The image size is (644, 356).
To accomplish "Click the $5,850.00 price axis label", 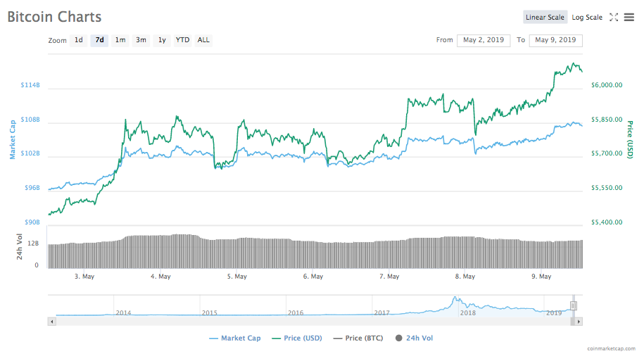I will (607, 120).
